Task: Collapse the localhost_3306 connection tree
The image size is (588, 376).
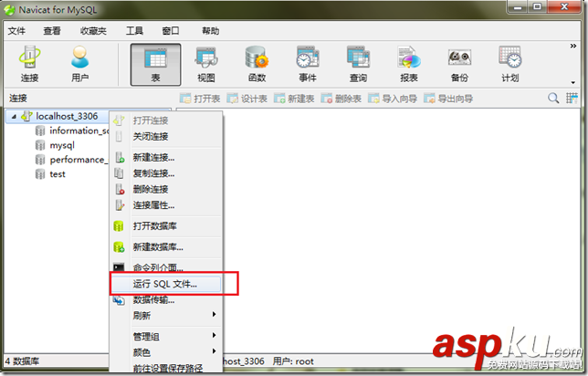Action: click(x=14, y=117)
